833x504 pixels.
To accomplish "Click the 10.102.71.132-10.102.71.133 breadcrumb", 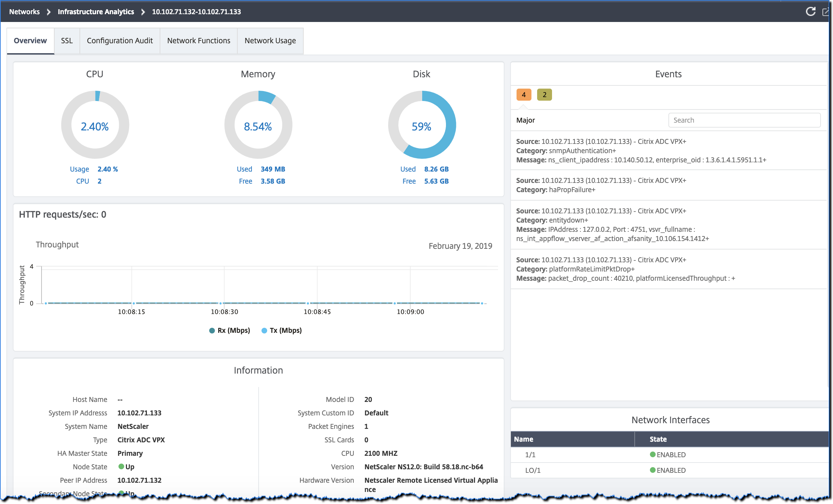I will tap(196, 12).
